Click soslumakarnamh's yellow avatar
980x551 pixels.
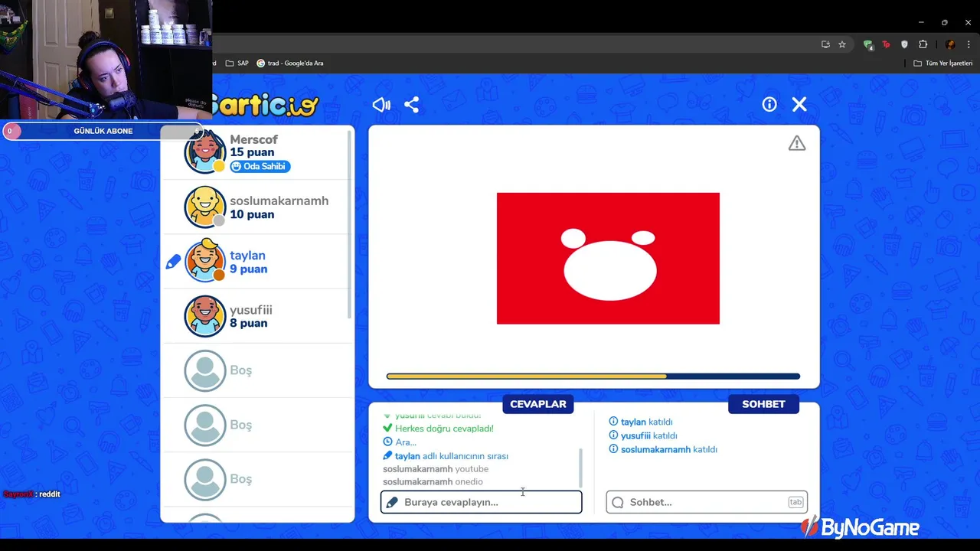205,207
